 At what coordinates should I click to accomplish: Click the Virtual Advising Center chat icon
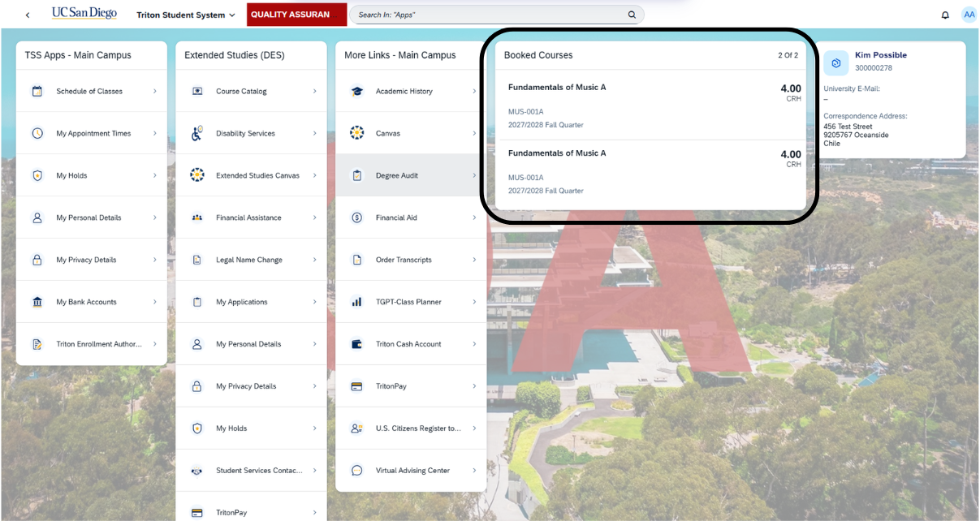(x=356, y=471)
